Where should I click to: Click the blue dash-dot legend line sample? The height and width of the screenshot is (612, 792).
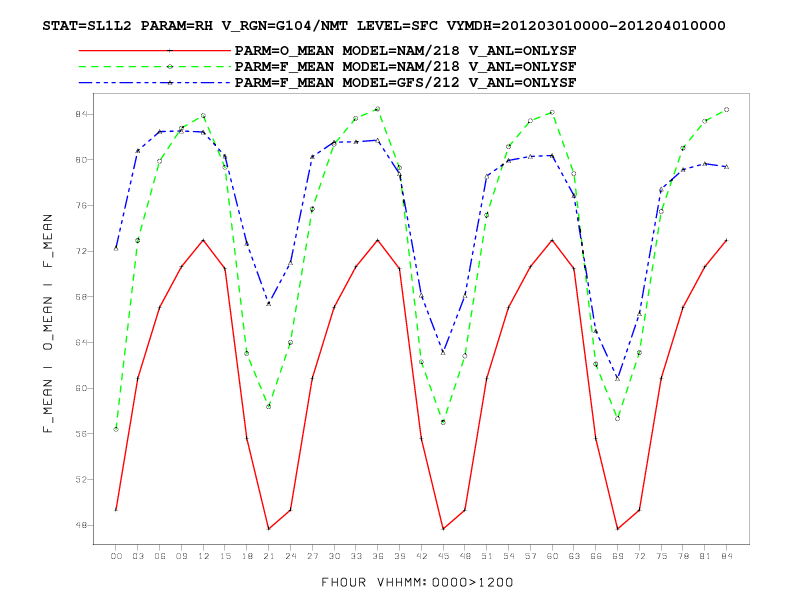pyautogui.click(x=155, y=83)
